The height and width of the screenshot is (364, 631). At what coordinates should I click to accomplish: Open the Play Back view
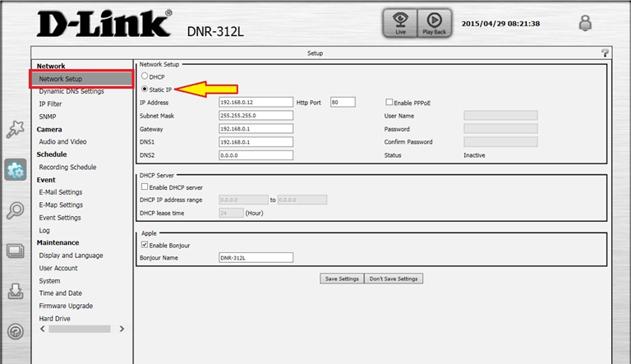pos(435,24)
